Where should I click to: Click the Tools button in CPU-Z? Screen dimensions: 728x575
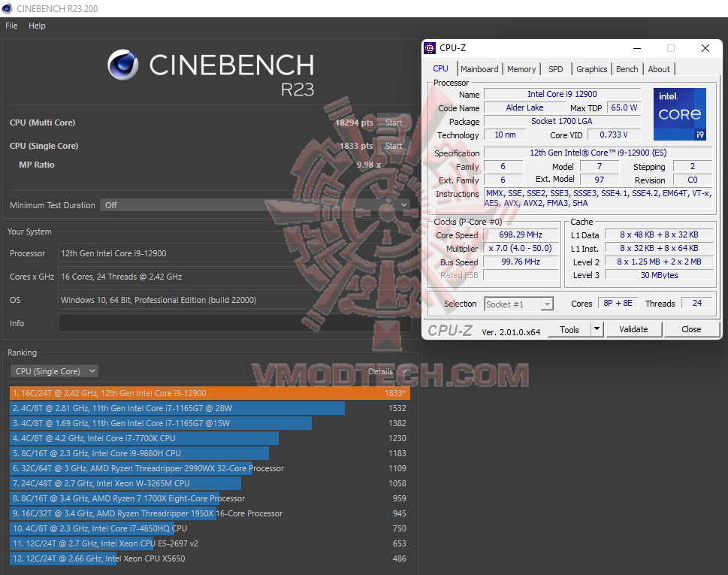pyautogui.click(x=569, y=329)
